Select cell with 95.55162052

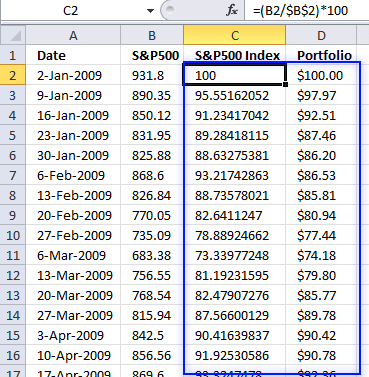235,95
